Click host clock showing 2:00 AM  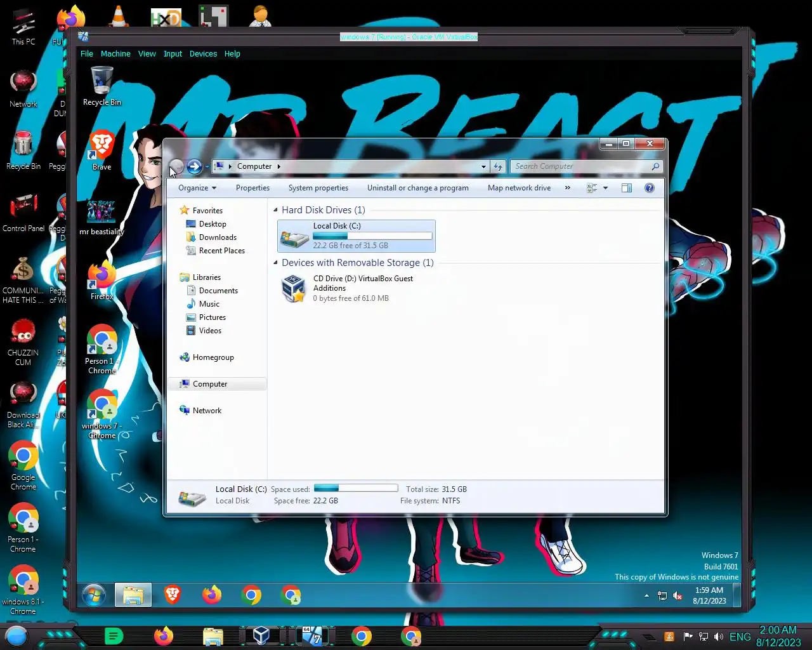point(778,636)
